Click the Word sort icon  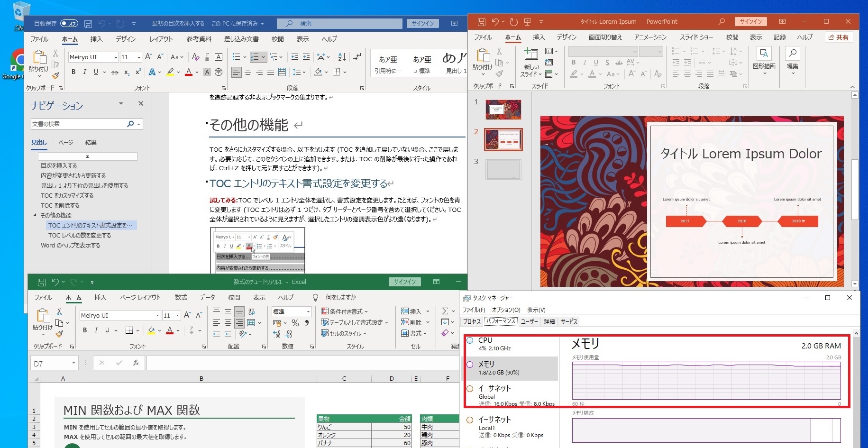coord(342,57)
